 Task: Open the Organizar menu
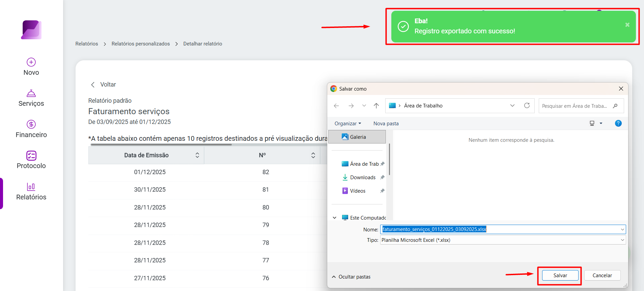click(x=348, y=124)
